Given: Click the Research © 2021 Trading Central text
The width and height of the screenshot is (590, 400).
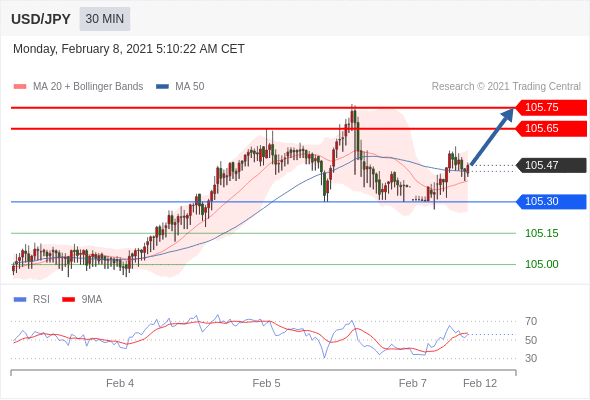Looking at the screenshot, I should [506, 87].
